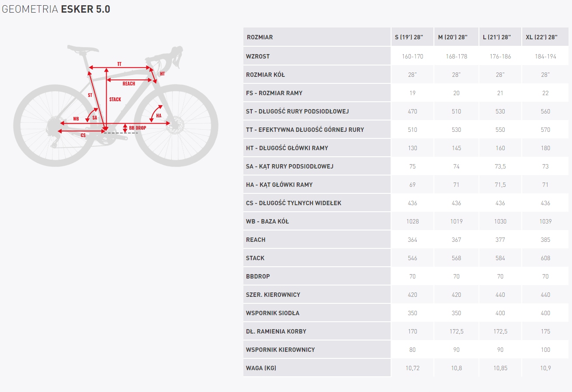Click the 10,85 weight value

[x=500, y=368]
